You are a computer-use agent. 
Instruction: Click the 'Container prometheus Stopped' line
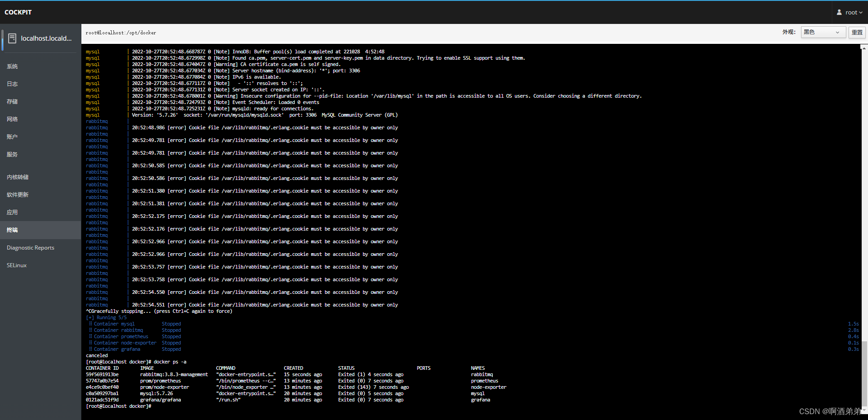pos(135,336)
